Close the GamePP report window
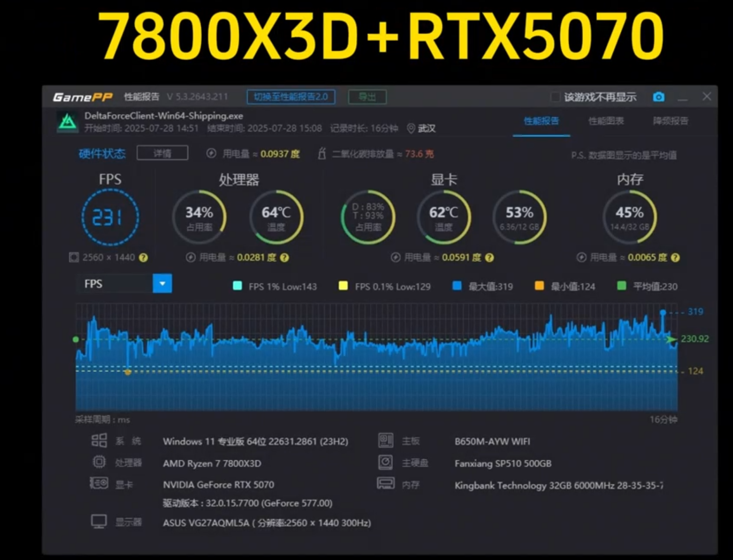Screen dimensions: 733x560 [707, 97]
